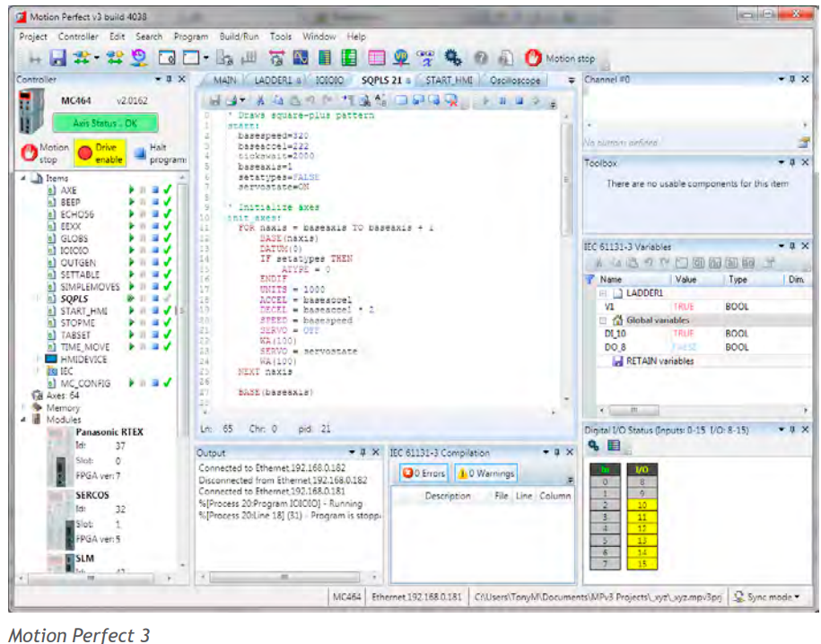
Task: Click the run arrow for the AXE program
Action: click(x=131, y=189)
